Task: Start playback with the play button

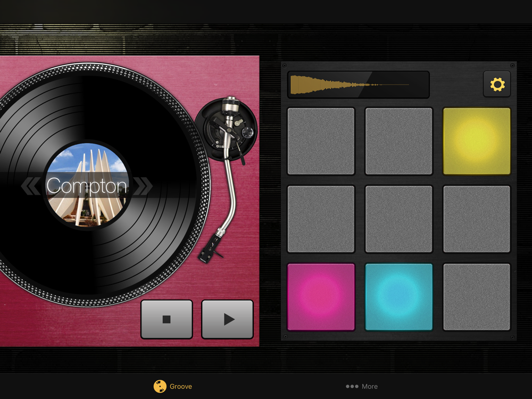Action: click(227, 319)
